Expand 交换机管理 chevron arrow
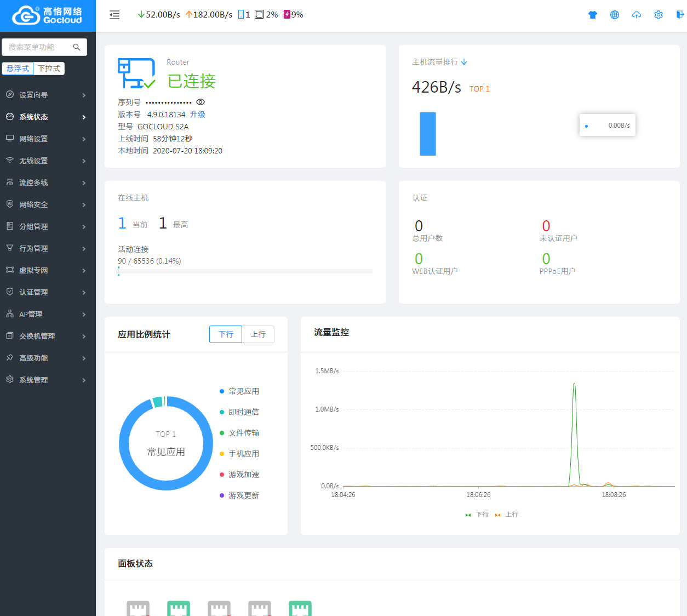This screenshot has height=616, width=687. pos(84,336)
